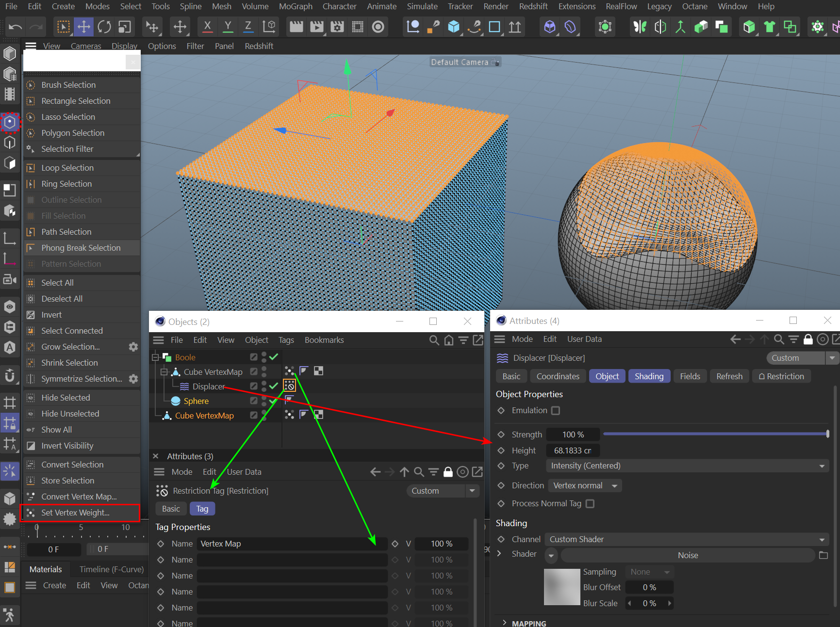Click the Noise shader button
Screen dimensions: 840x627
click(x=688, y=555)
